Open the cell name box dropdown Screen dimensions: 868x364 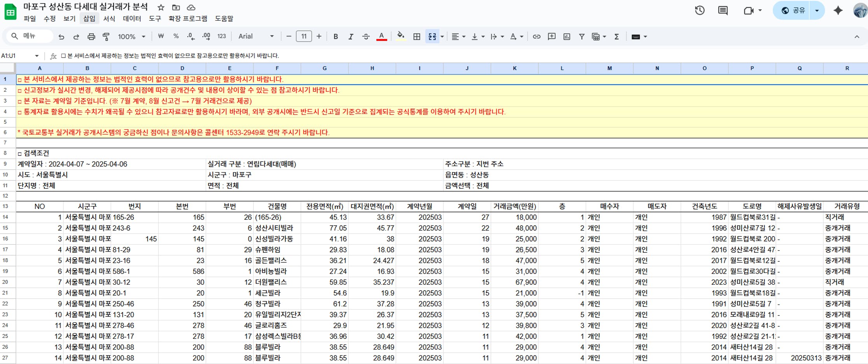37,56
